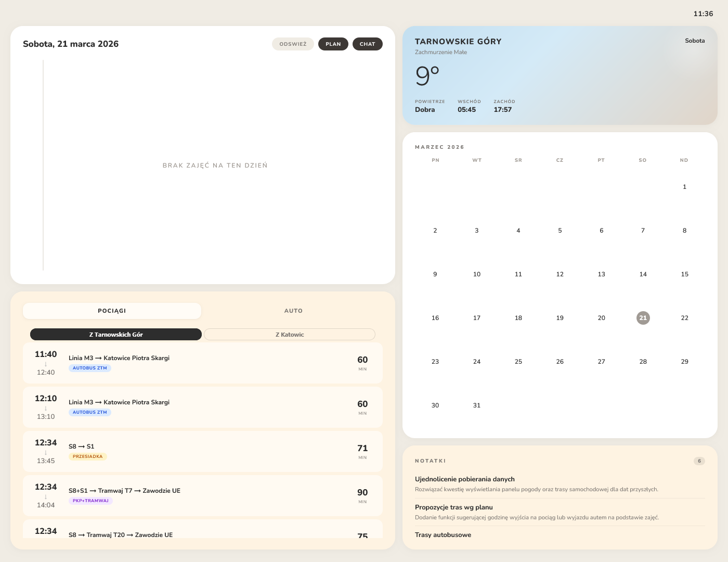This screenshot has height=562, width=728.
Task: Click the ODSWIEŻ refresh button
Action: tap(293, 44)
